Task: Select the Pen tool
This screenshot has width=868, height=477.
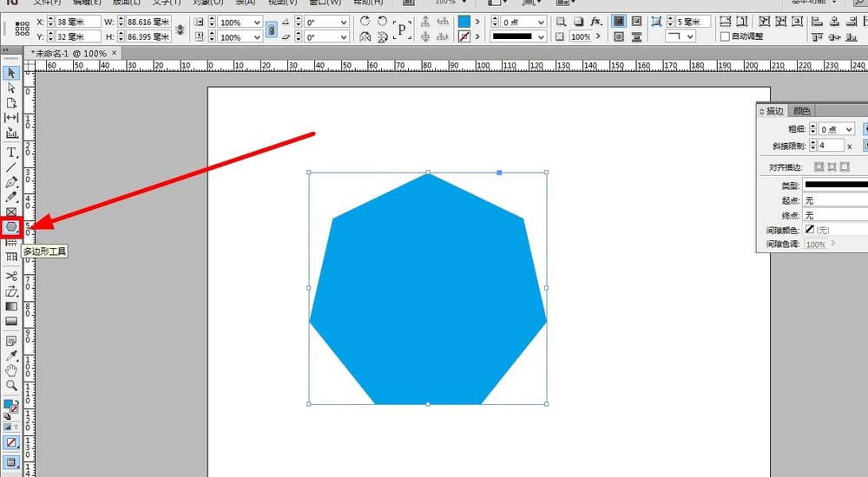Action: pyautogui.click(x=11, y=182)
